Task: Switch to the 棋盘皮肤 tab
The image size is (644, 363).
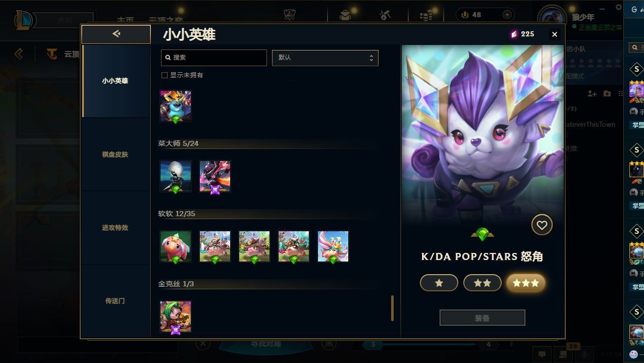Action: point(116,154)
